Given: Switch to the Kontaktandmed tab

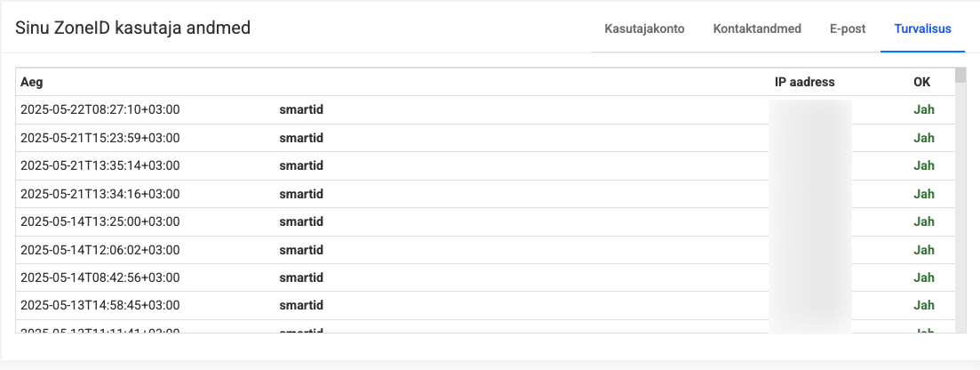Looking at the screenshot, I should point(757,28).
